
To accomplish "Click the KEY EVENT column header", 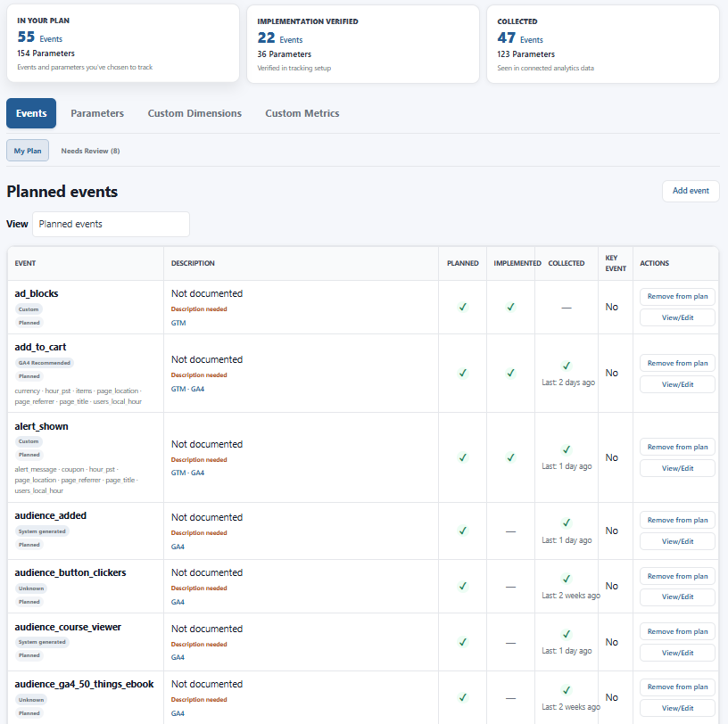I will click(616, 263).
